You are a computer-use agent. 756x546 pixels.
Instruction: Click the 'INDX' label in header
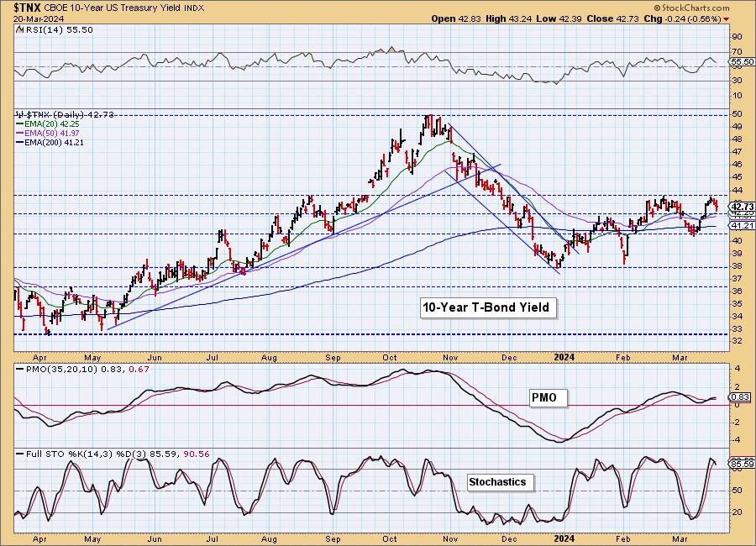194,8
